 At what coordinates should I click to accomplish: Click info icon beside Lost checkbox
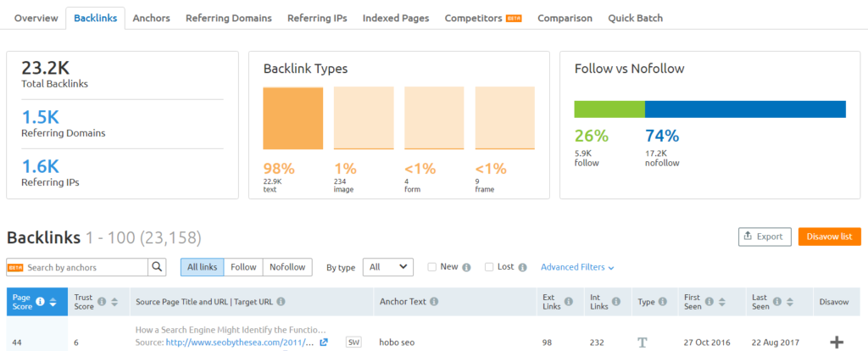coord(522,267)
